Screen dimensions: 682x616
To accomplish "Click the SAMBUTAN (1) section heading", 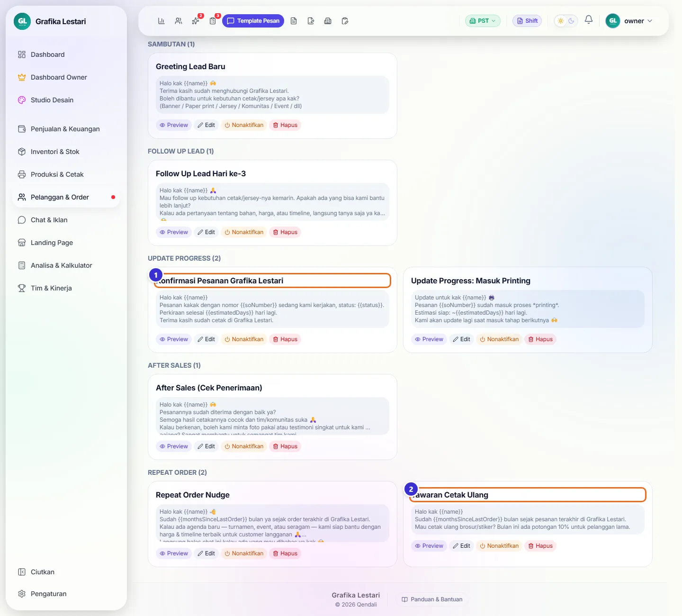I will pos(171,44).
